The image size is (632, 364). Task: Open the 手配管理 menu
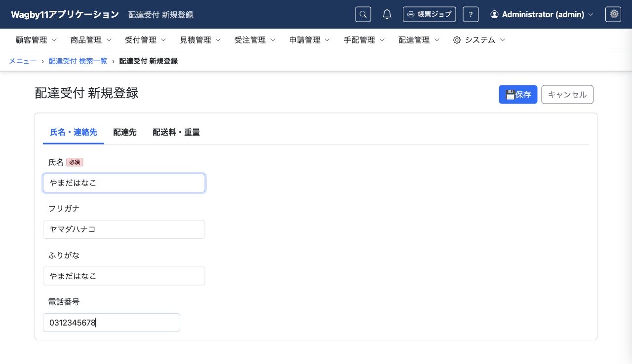pos(364,40)
